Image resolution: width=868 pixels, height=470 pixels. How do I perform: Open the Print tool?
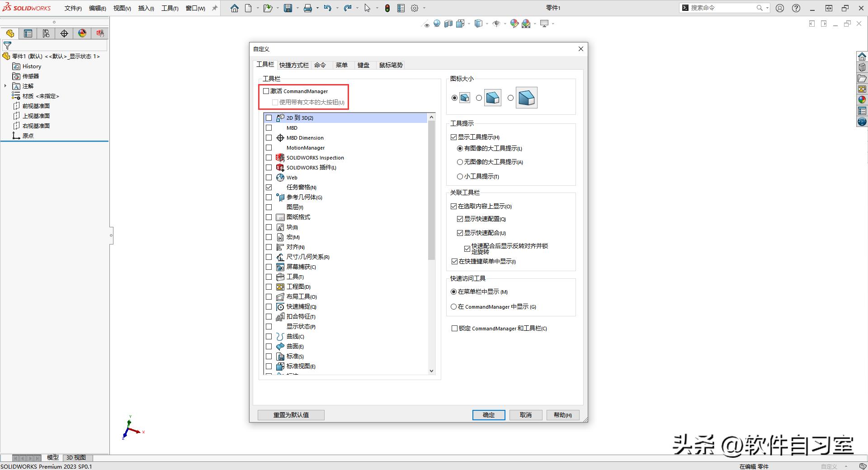point(308,8)
